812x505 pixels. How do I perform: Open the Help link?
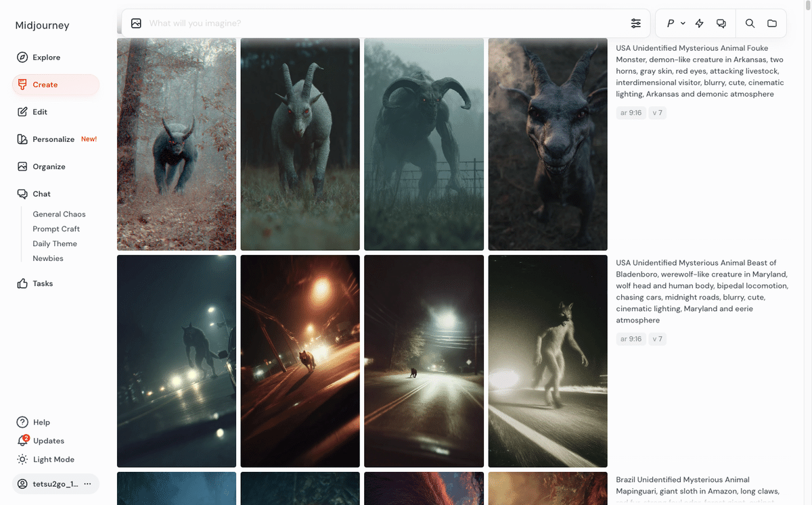tap(41, 422)
